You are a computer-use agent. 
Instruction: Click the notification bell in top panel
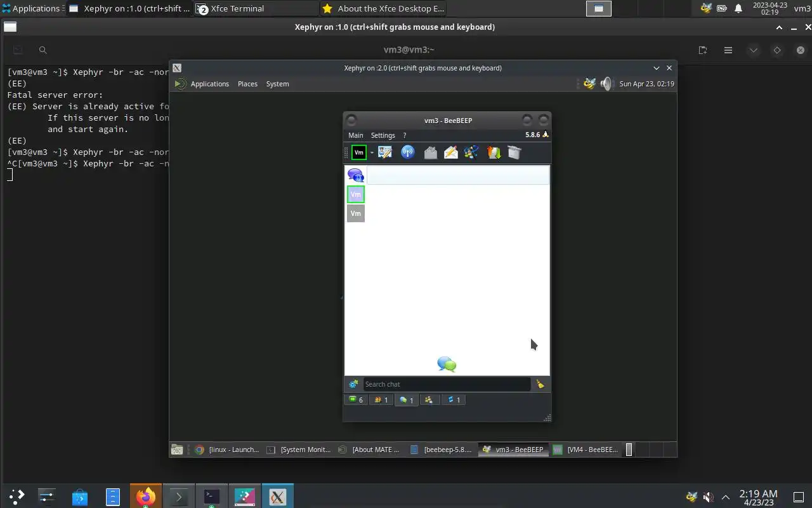tap(738, 8)
